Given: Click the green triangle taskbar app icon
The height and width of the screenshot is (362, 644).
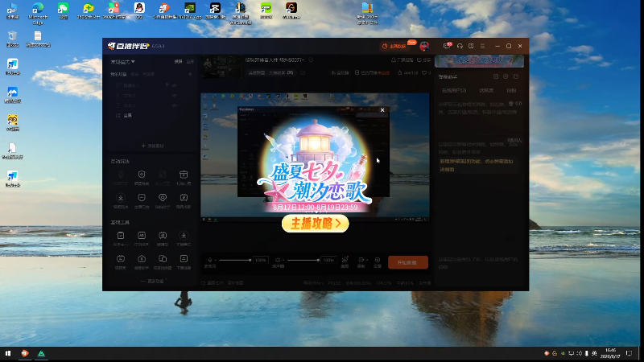Looking at the screenshot, I should tap(41, 353).
